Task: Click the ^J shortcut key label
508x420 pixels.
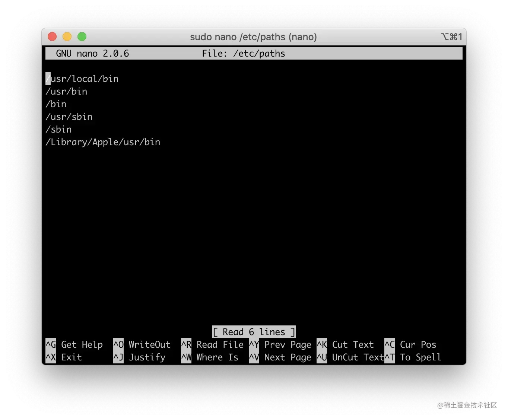Action: 118,357
